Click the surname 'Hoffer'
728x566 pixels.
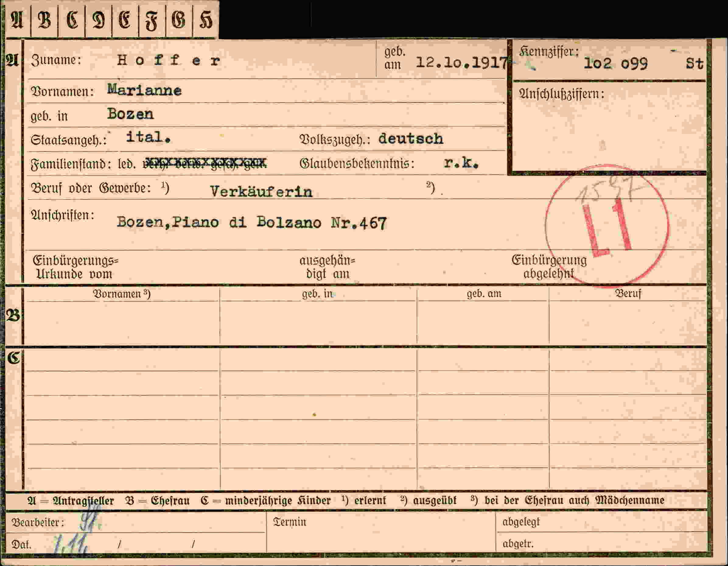pos(169,60)
